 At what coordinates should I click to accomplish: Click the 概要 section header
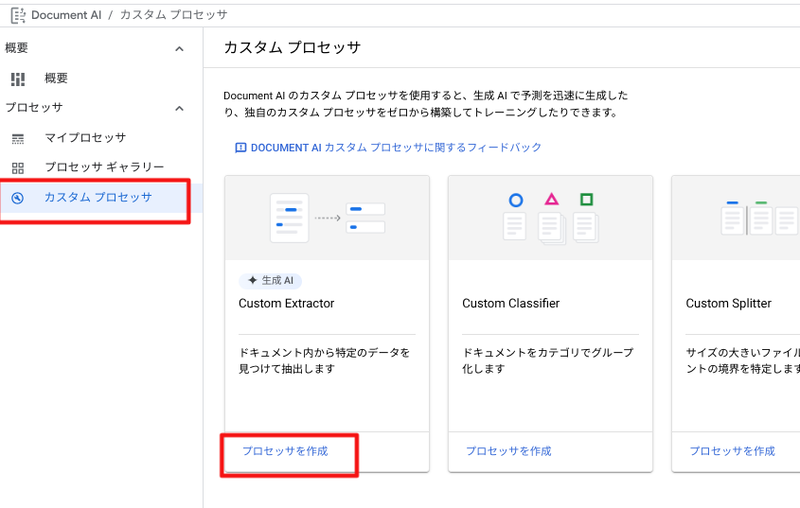tap(16, 48)
